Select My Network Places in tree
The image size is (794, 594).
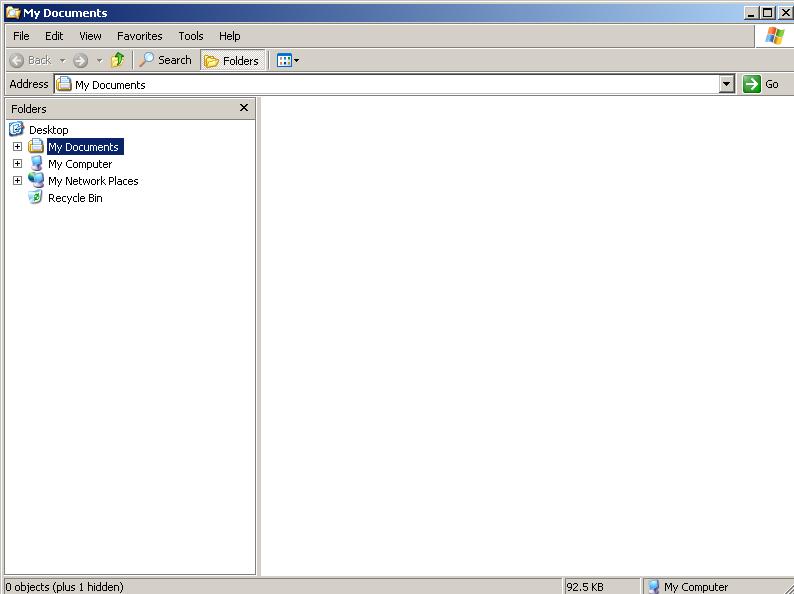[93, 181]
